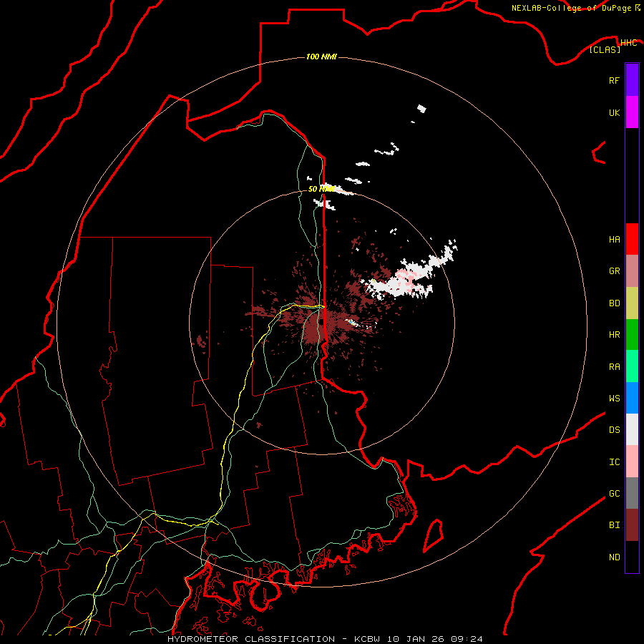Click the RA legend label
Image resolution: width=644 pixels, height=644 pixels.
(x=614, y=367)
